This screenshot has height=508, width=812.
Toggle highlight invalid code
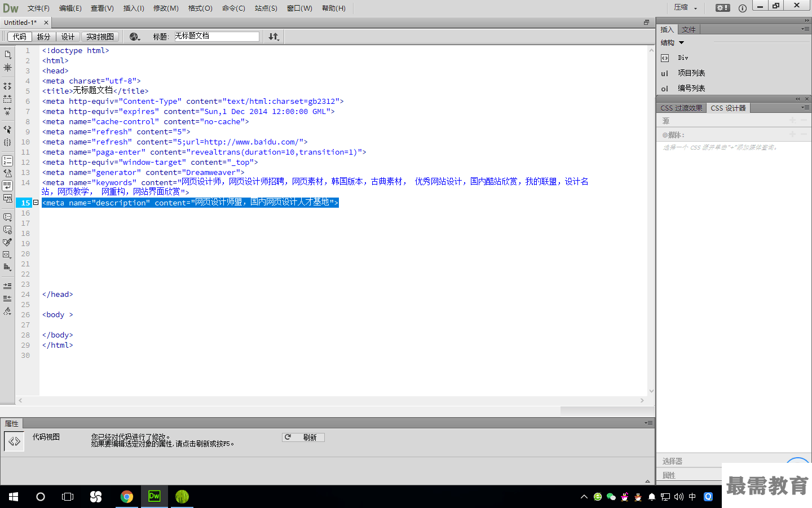[7, 173]
